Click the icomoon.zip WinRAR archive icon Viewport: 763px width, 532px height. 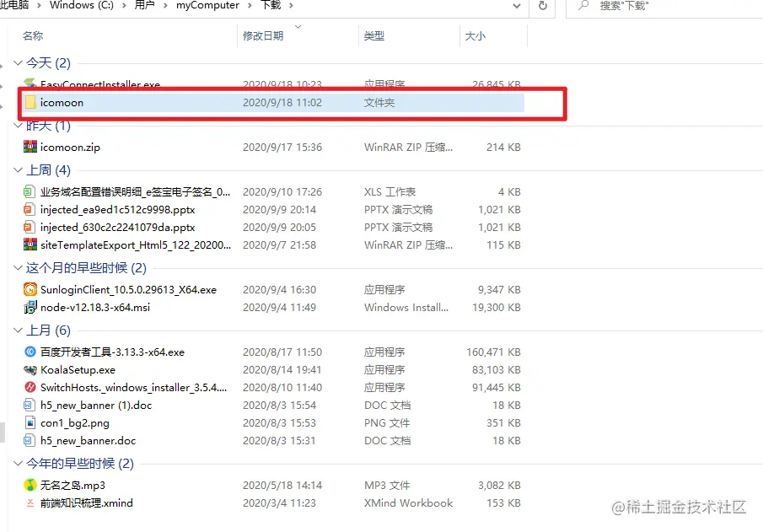[x=30, y=147]
